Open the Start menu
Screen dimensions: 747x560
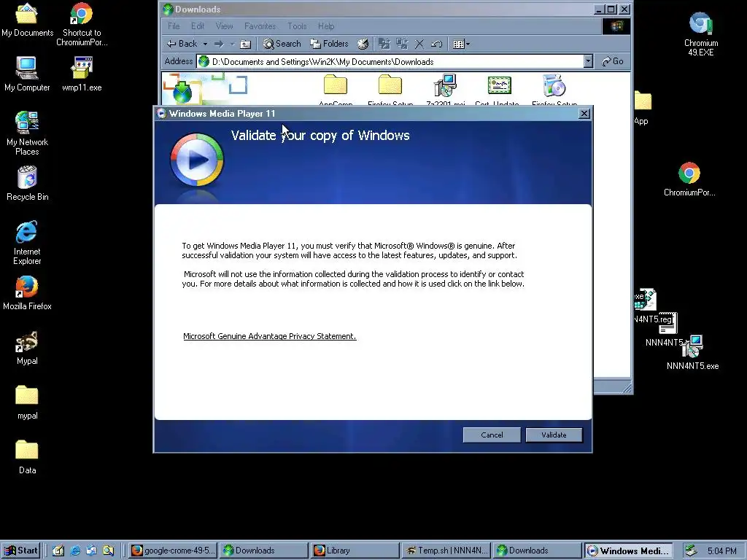(x=20, y=551)
